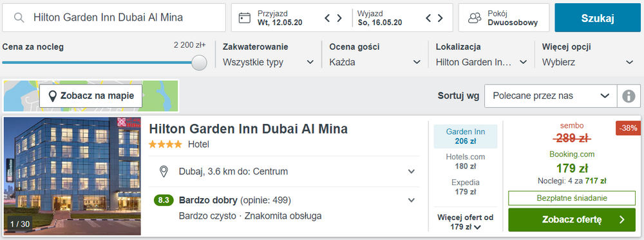Go to previous check-out date
The height and width of the screenshot is (240, 644).
(428, 17)
